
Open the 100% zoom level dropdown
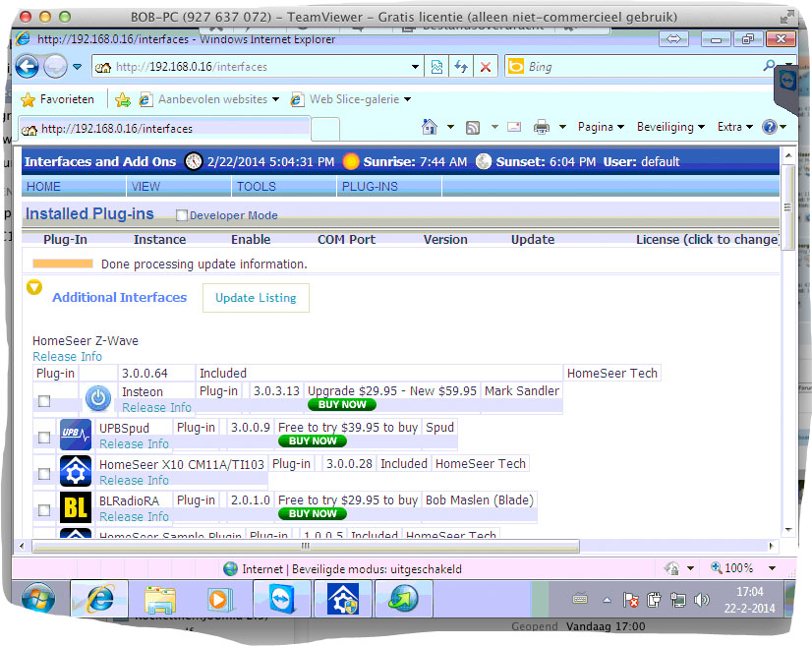point(772,568)
